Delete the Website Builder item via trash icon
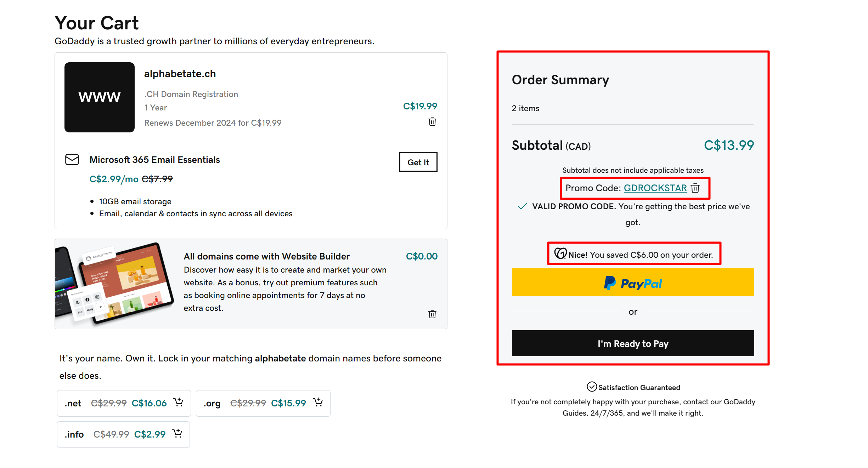This screenshot has width=868, height=468. pyautogui.click(x=432, y=314)
